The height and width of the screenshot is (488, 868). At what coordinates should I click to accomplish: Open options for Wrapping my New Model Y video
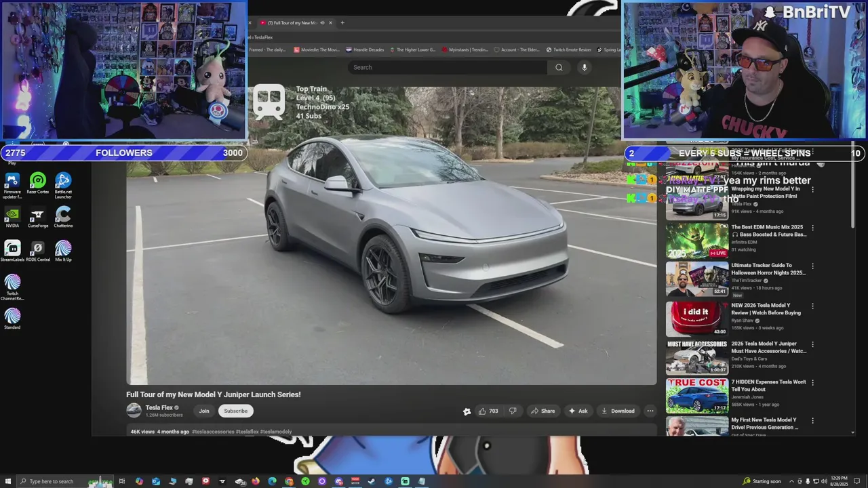(812, 189)
